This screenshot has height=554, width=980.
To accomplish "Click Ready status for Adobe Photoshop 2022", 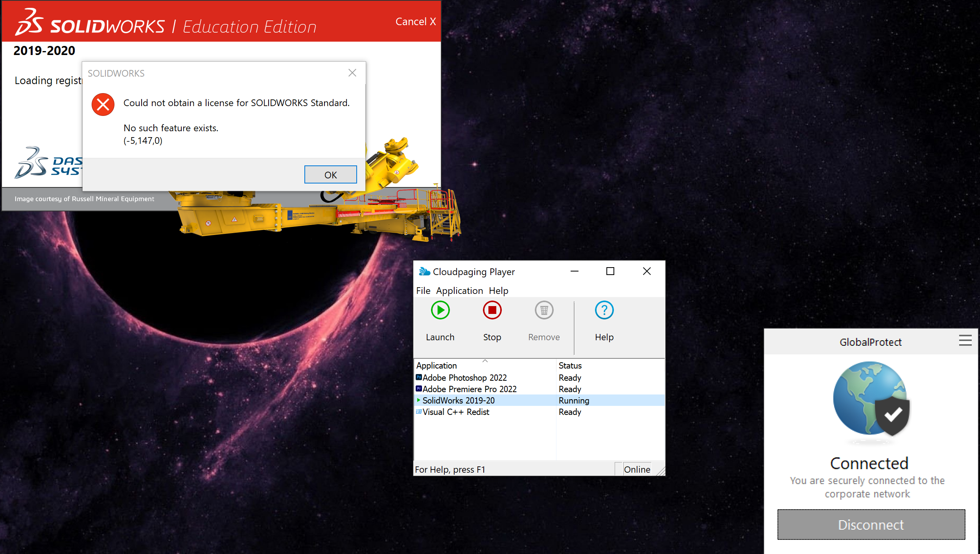I will (x=570, y=378).
